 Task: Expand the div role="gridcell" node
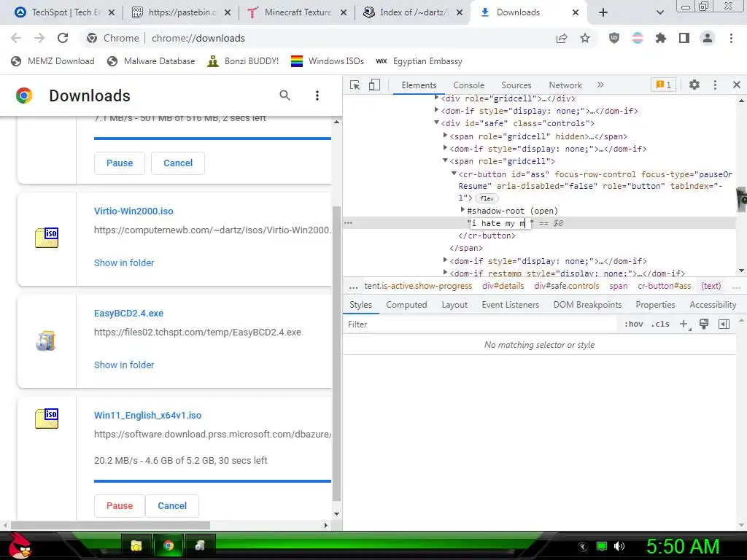coord(436,98)
